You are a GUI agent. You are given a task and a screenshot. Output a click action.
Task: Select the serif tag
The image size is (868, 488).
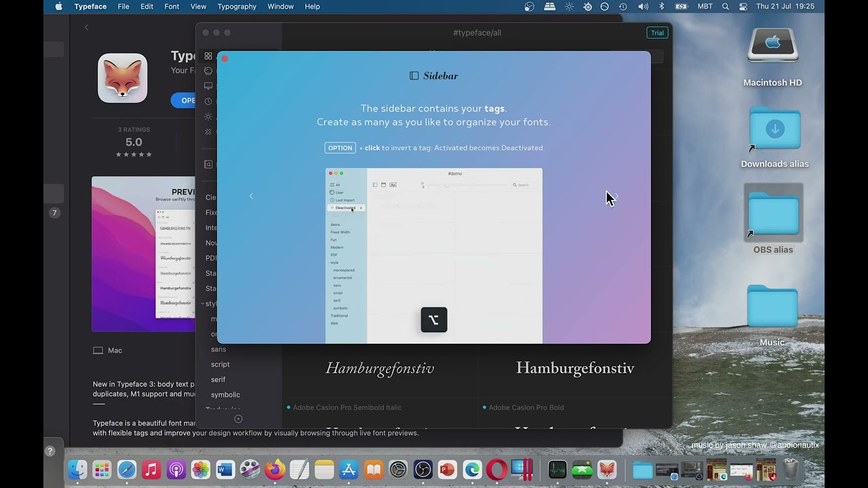tap(218, 380)
